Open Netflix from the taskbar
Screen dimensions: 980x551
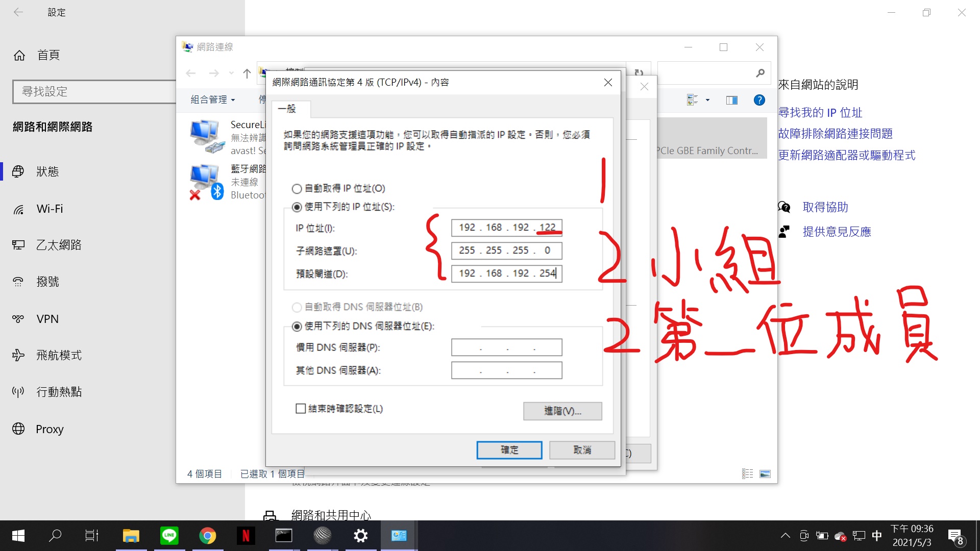coord(246,535)
